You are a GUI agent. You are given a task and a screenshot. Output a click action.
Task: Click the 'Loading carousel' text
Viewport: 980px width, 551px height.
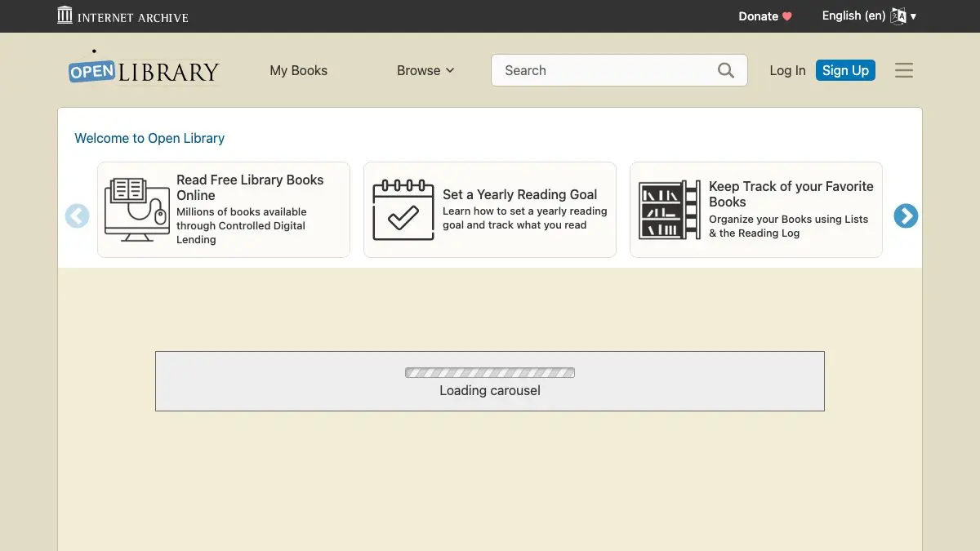point(490,390)
